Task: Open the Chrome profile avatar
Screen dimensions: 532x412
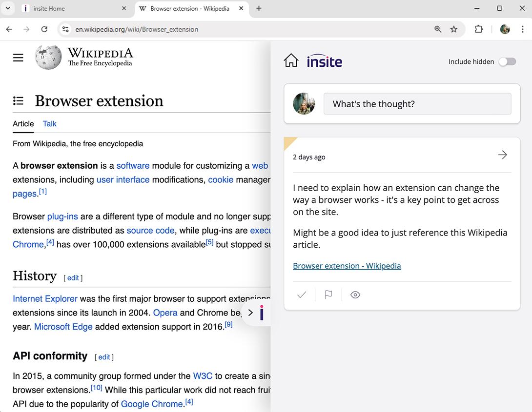Action: click(505, 29)
